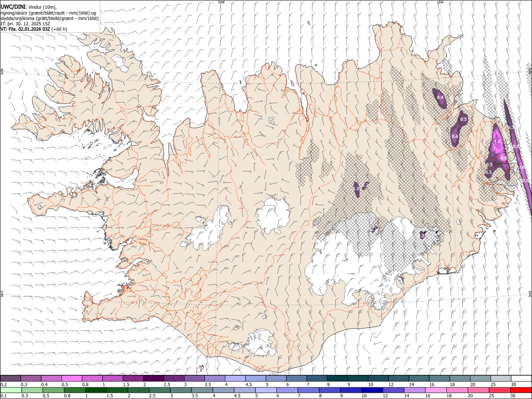Click the '0.1' label in the lower legend row

click(x=4, y=396)
